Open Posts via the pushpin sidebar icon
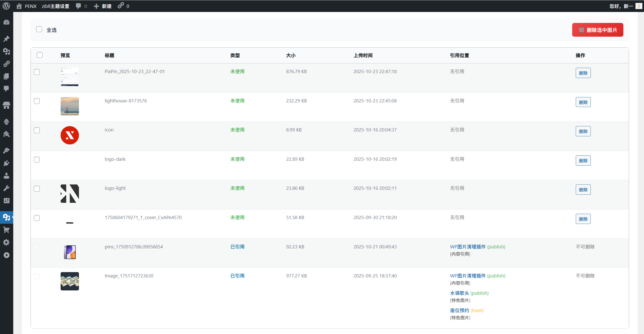This screenshot has width=644, height=334. tap(6, 39)
